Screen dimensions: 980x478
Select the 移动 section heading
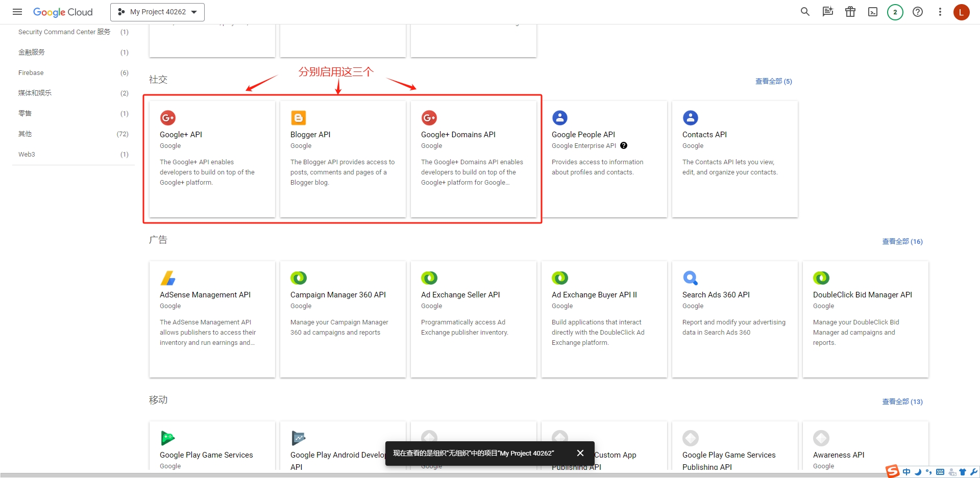point(158,400)
